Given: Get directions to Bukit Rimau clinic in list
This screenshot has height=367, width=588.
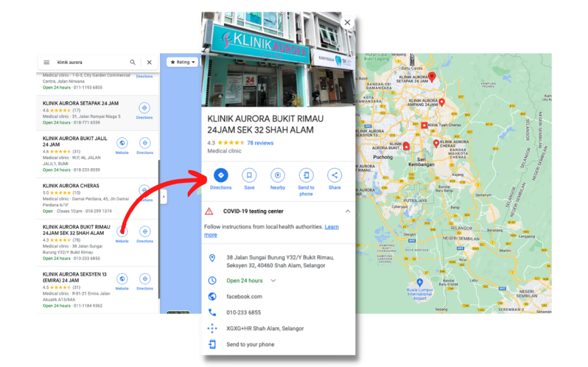Looking at the screenshot, I should [x=145, y=235].
